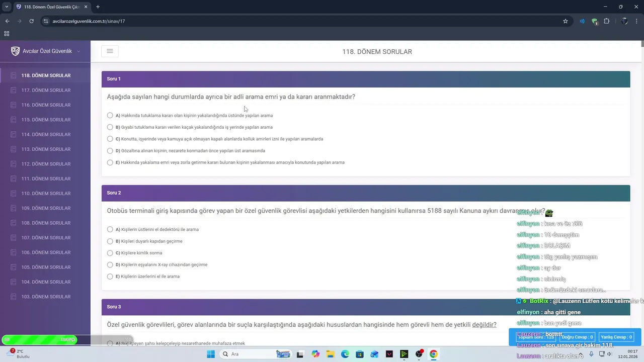Open the Chrome profile avatar
This screenshot has height=362, width=644.
point(624,21)
